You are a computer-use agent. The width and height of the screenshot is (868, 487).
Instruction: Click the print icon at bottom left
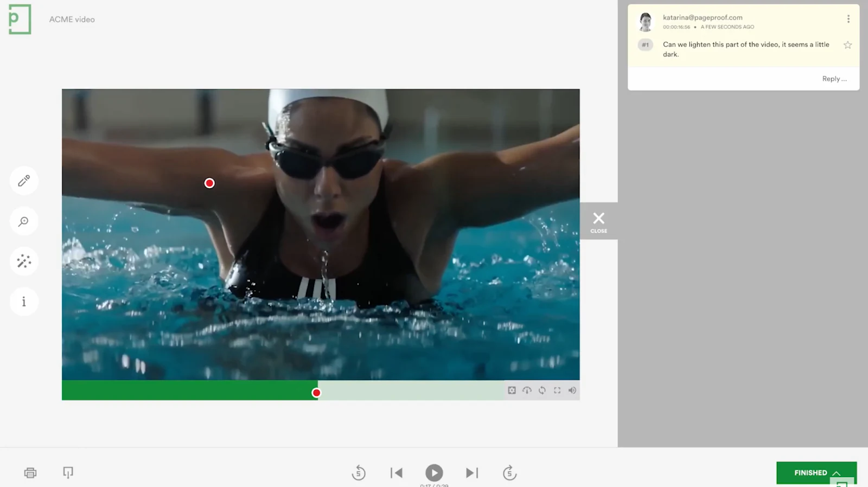coord(30,473)
